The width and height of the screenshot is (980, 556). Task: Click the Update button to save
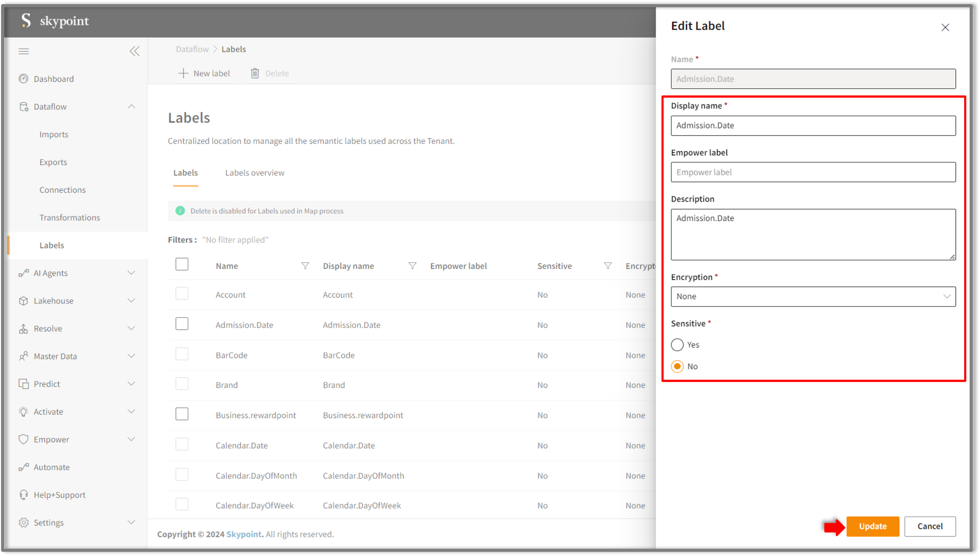click(x=872, y=526)
